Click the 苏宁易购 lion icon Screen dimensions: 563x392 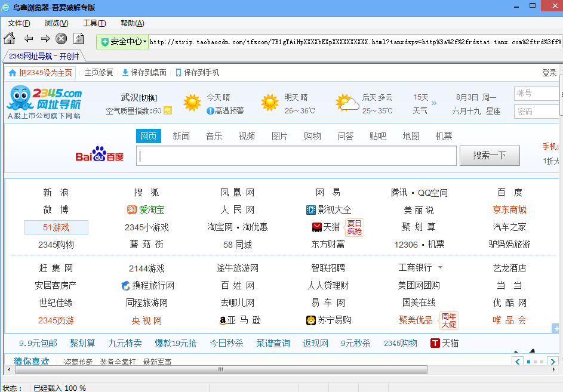[310, 320]
